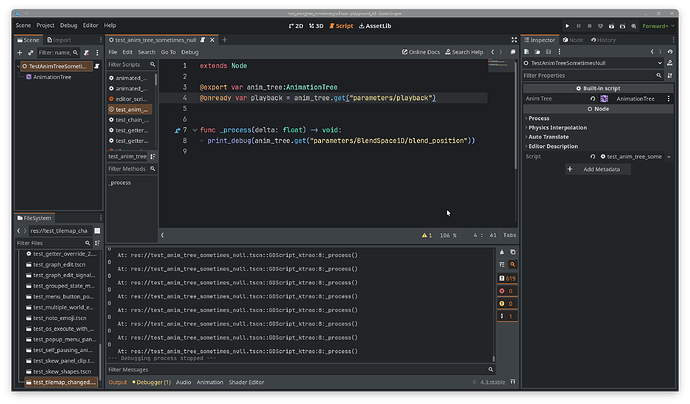This screenshot has height=404, width=690.
Task: Click the warning count indicator in editor status bar
Action: (427, 235)
